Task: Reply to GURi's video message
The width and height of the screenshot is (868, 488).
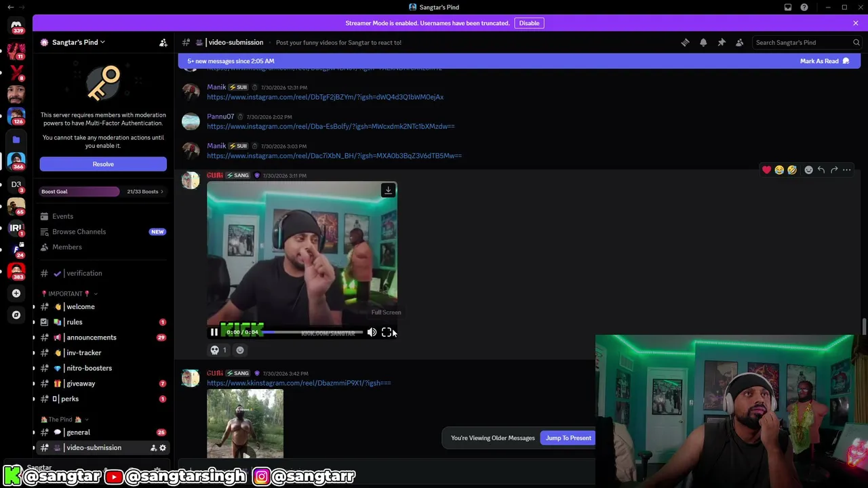Action: pyautogui.click(x=821, y=170)
